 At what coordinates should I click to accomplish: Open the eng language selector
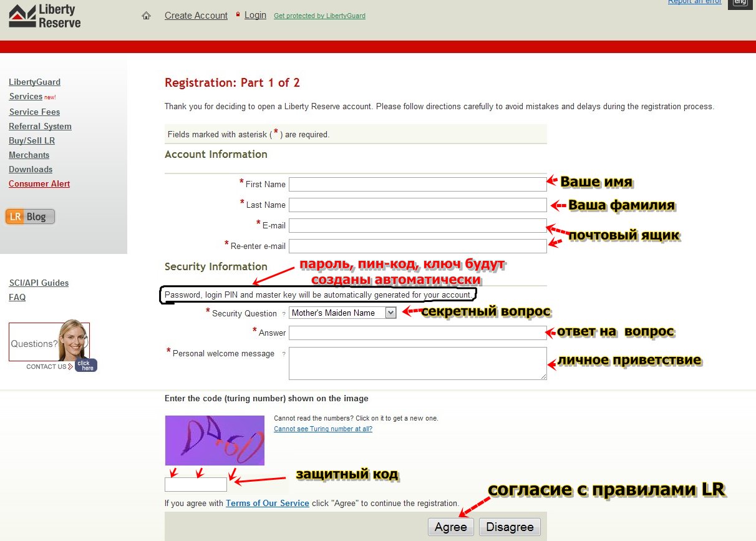(x=740, y=3)
